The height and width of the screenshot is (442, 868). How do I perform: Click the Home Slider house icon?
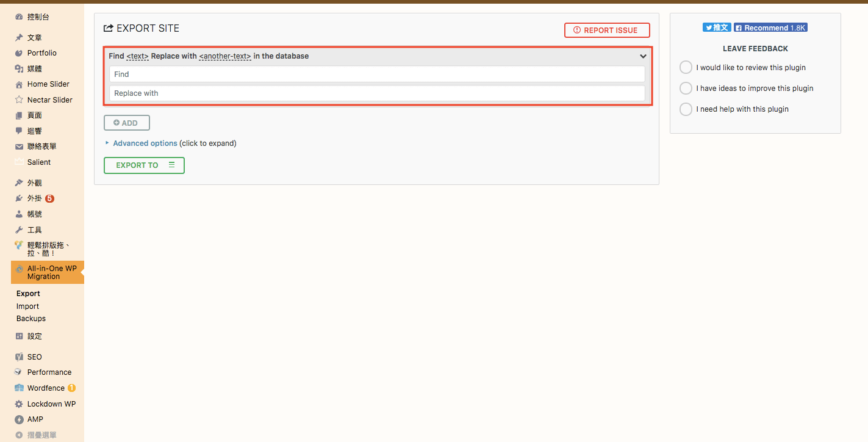[x=19, y=84]
